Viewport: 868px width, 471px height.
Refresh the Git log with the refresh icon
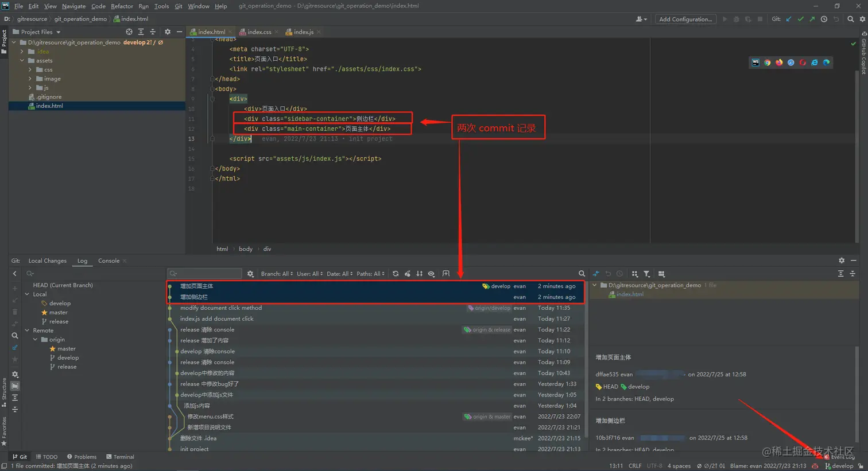396,274
